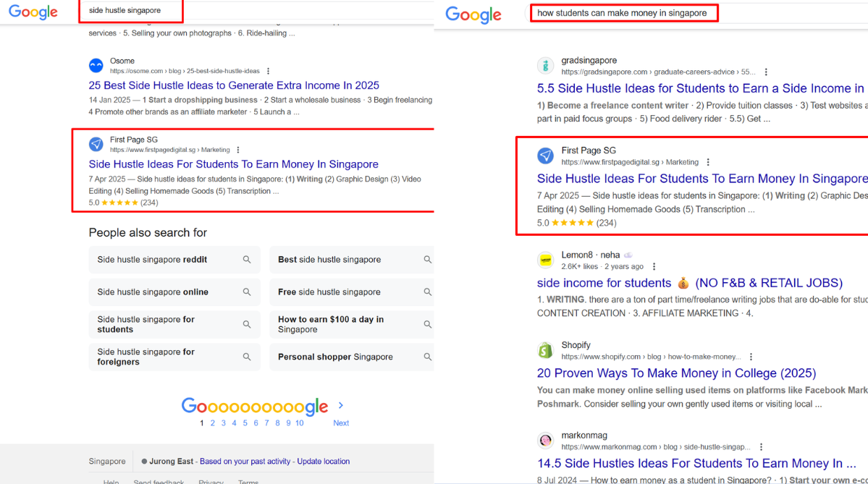868x484 pixels.
Task: Open Osome result's three-dot menu
Action: click(269, 71)
